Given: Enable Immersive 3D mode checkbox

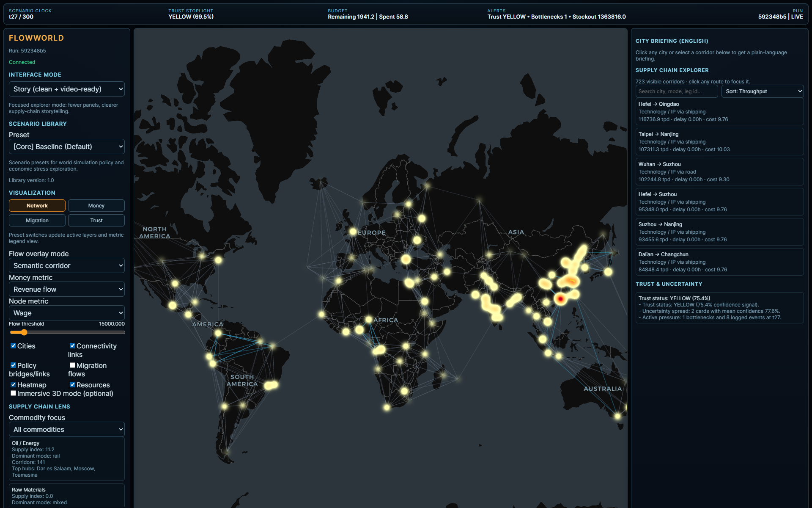Looking at the screenshot, I should pyautogui.click(x=13, y=393).
